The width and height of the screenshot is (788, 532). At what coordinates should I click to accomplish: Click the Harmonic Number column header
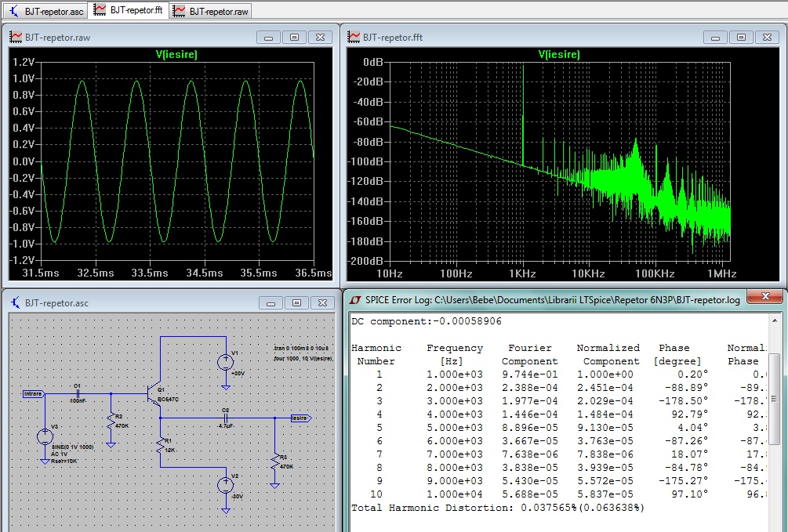(x=376, y=355)
